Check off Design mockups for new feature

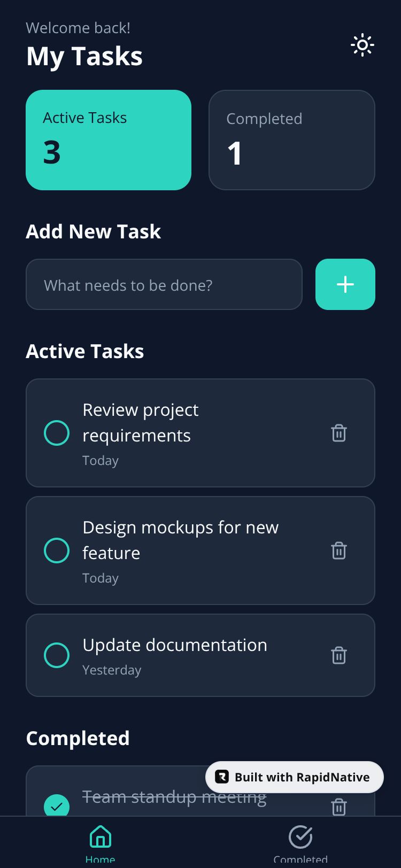[x=57, y=551]
